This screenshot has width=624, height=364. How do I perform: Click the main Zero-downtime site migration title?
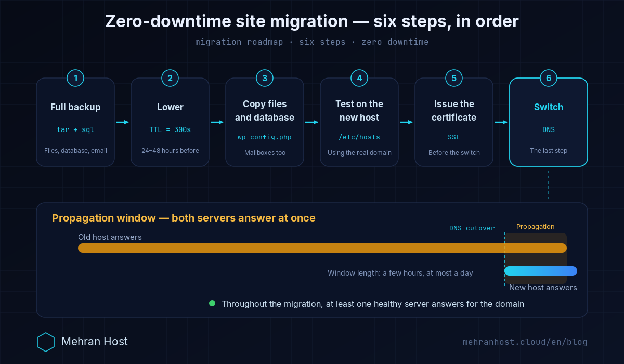312,21
